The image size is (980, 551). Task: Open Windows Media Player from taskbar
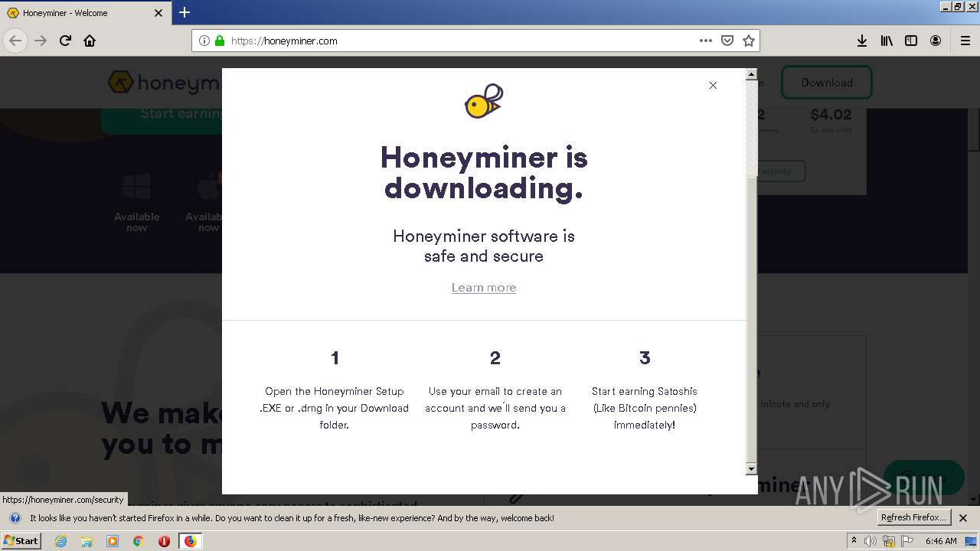click(x=113, y=541)
